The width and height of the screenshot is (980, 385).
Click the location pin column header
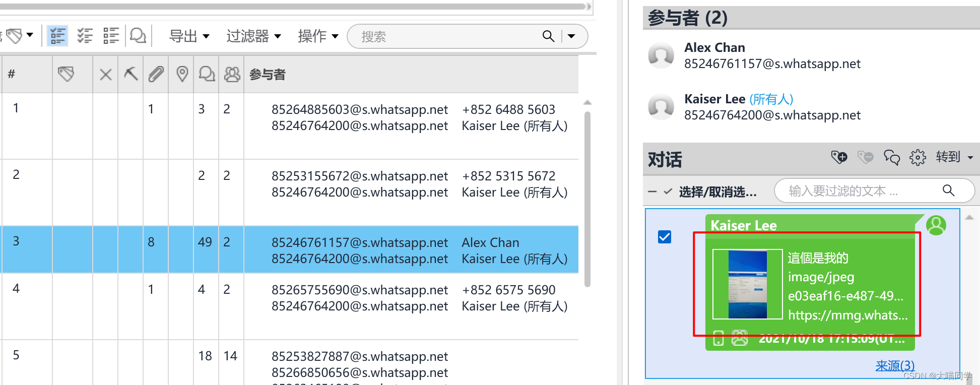pyautogui.click(x=182, y=75)
